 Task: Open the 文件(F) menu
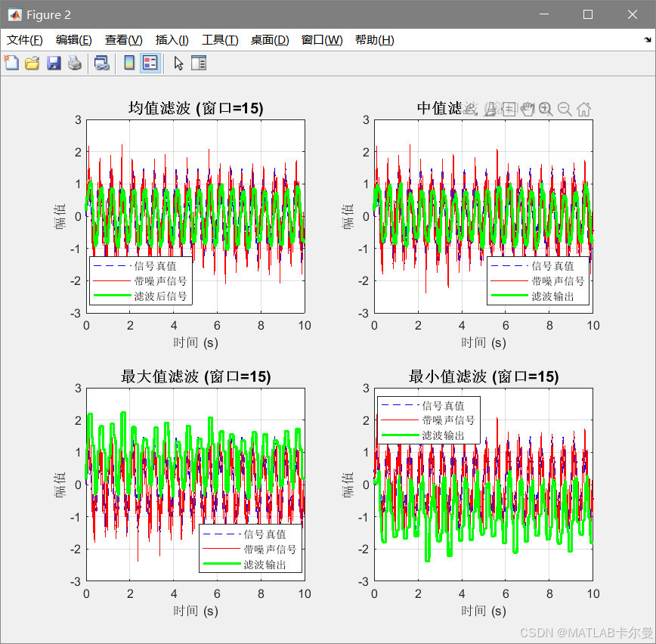tap(25, 40)
